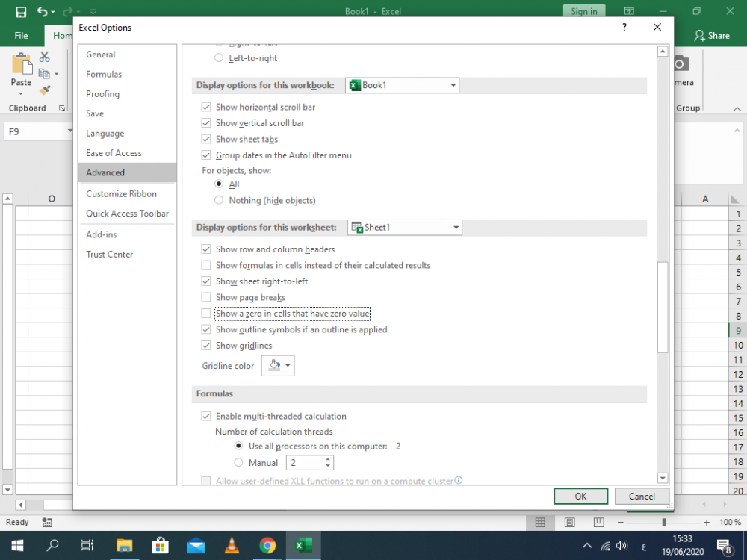Toggle Show row and column headers
747x560 pixels.
click(206, 249)
